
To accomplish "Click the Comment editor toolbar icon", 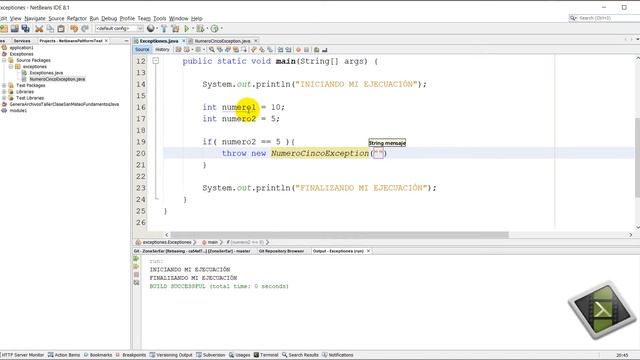I will point(316,50).
